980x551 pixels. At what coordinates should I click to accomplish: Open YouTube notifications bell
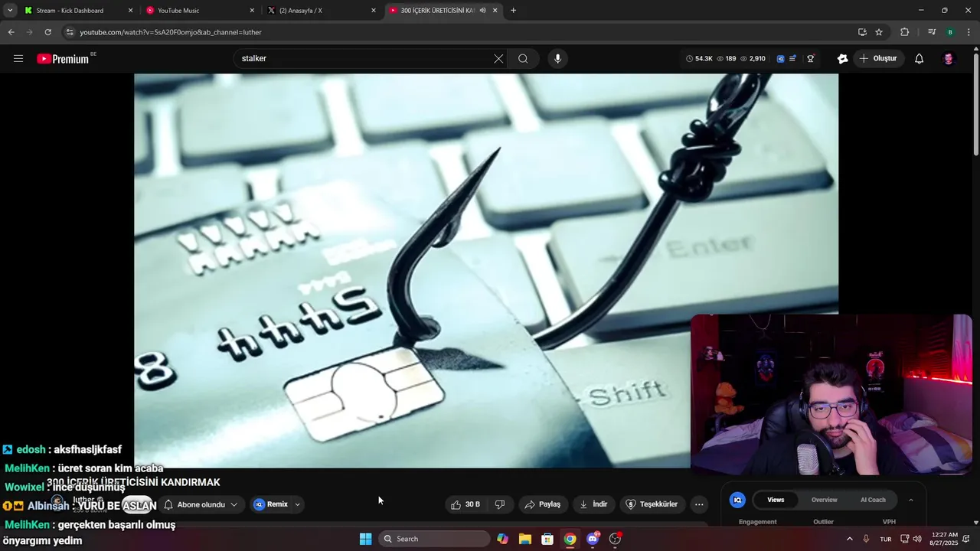920,58
